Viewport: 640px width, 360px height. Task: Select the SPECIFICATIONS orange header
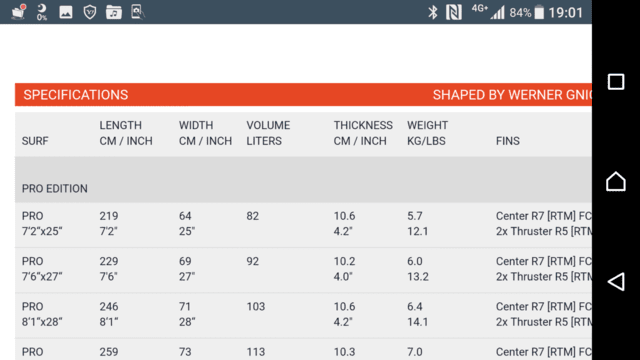coord(303,95)
